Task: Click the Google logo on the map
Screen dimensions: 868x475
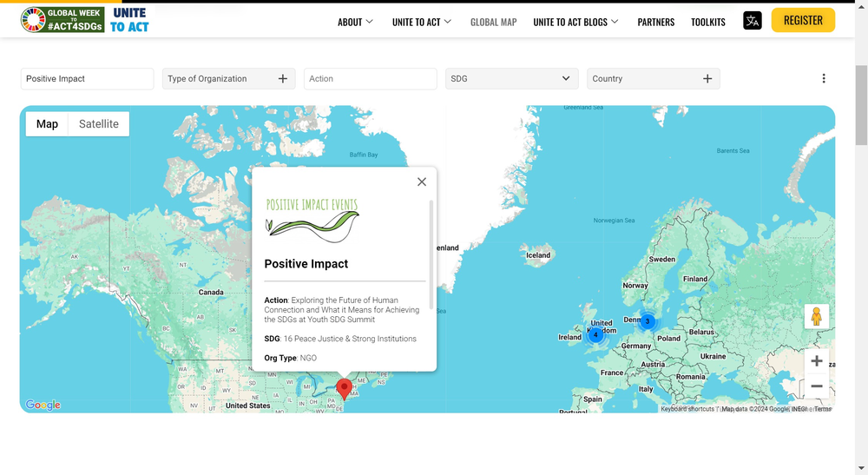Action: 43,405
